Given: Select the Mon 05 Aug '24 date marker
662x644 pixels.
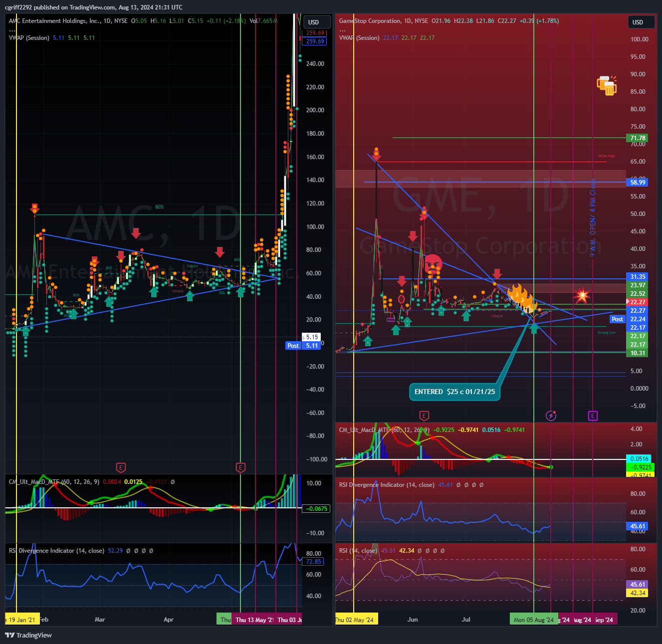Looking at the screenshot, I should [534, 620].
